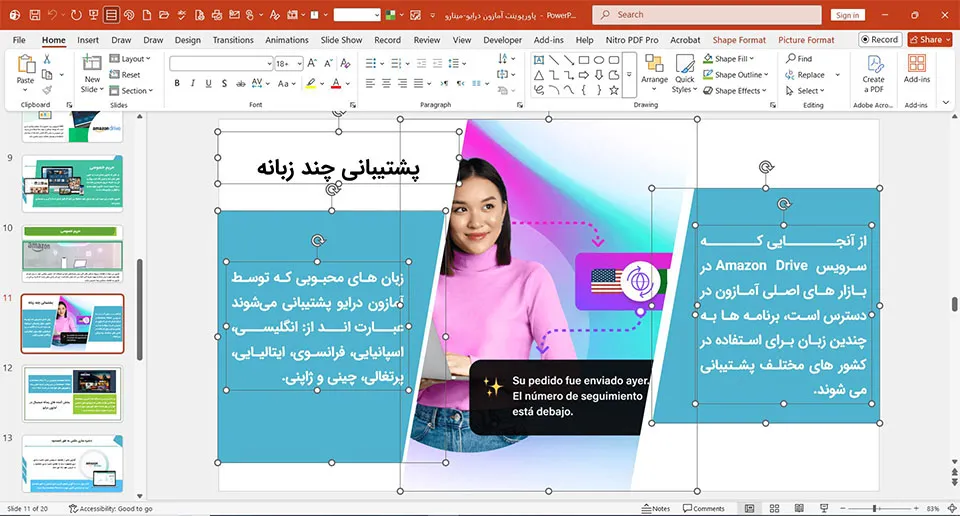Click the zoom out minus button

(x=843, y=509)
